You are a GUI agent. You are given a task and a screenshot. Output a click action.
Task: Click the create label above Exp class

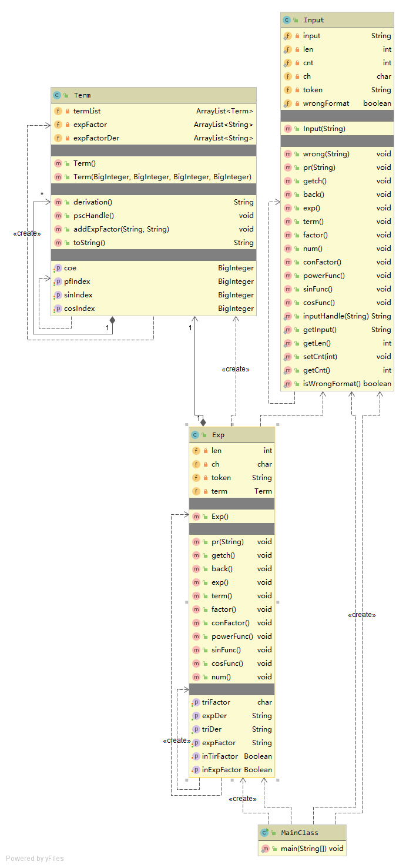(236, 369)
